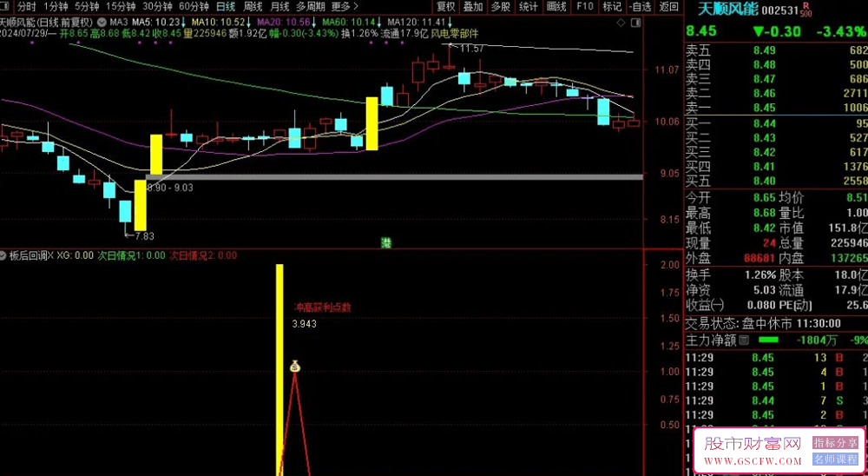The image size is (868, 476).
Task: Select the 60分钟 period
Action: coord(194,7)
